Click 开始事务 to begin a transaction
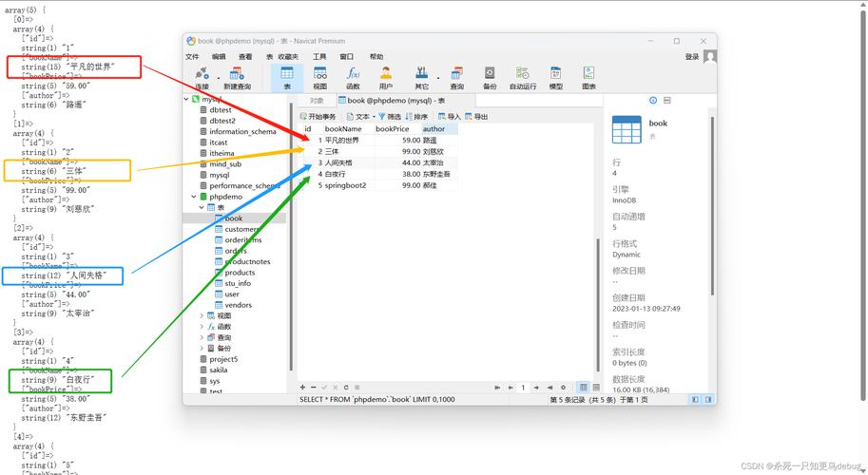868x475 pixels. (x=318, y=117)
